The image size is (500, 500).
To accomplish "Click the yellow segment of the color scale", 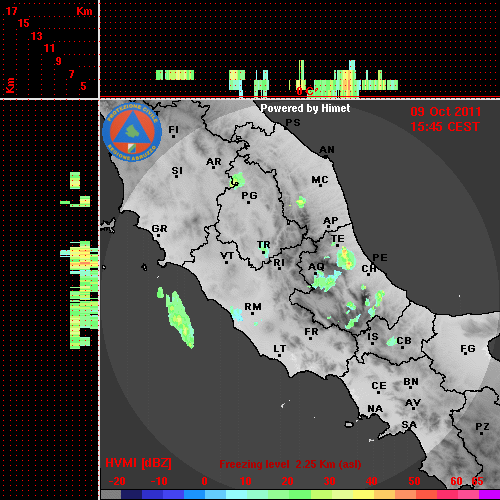I will pyautogui.click(x=363, y=495).
